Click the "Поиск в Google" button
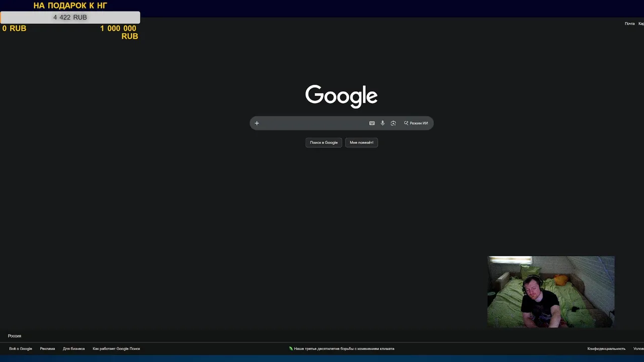 [324, 142]
